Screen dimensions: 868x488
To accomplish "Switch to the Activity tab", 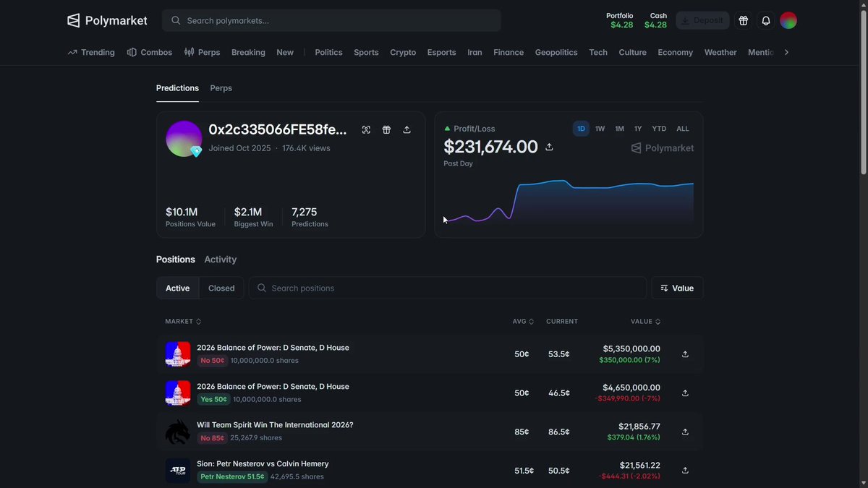I will [x=221, y=260].
